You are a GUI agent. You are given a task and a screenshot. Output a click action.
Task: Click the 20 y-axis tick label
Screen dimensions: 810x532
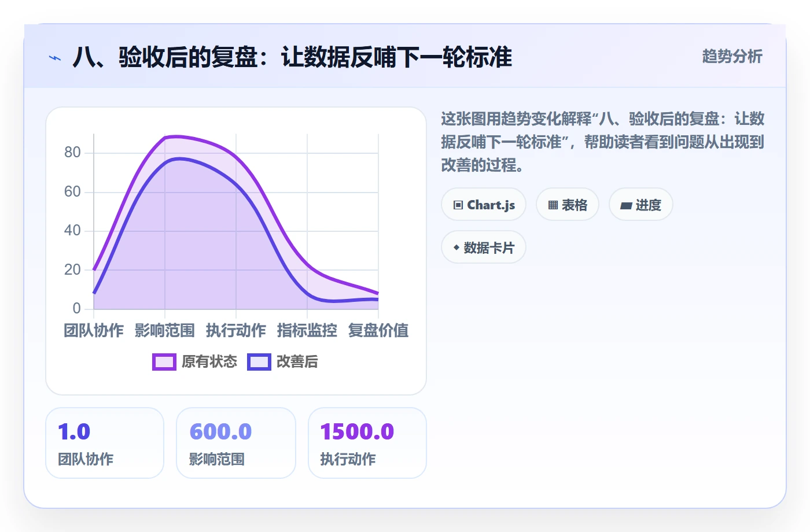click(72, 269)
